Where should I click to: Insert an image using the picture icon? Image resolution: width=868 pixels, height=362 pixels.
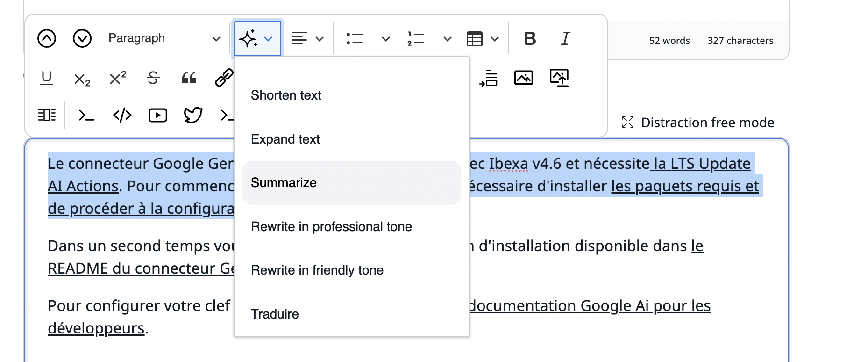pyautogui.click(x=523, y=78)
